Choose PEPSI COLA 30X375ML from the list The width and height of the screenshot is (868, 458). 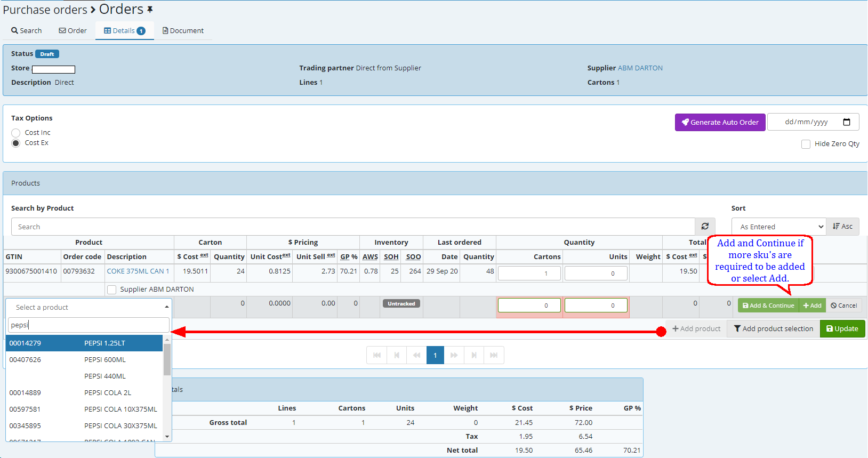[84, 426]
